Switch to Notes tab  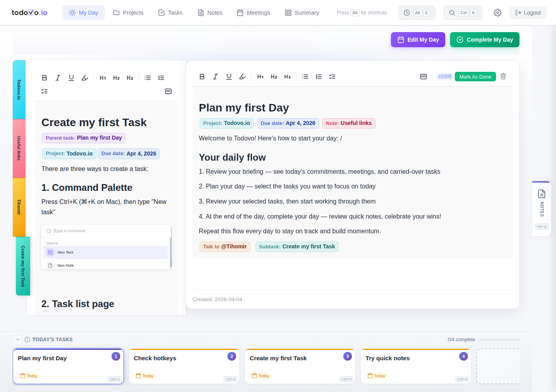pos(210,13)
